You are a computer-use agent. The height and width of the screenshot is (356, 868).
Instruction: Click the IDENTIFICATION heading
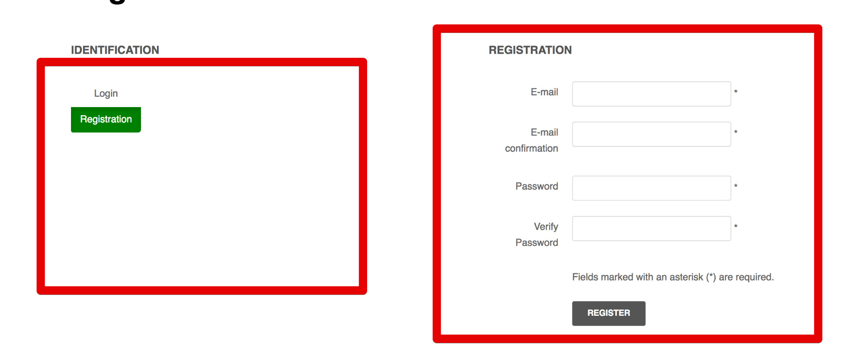pos(115,50)
